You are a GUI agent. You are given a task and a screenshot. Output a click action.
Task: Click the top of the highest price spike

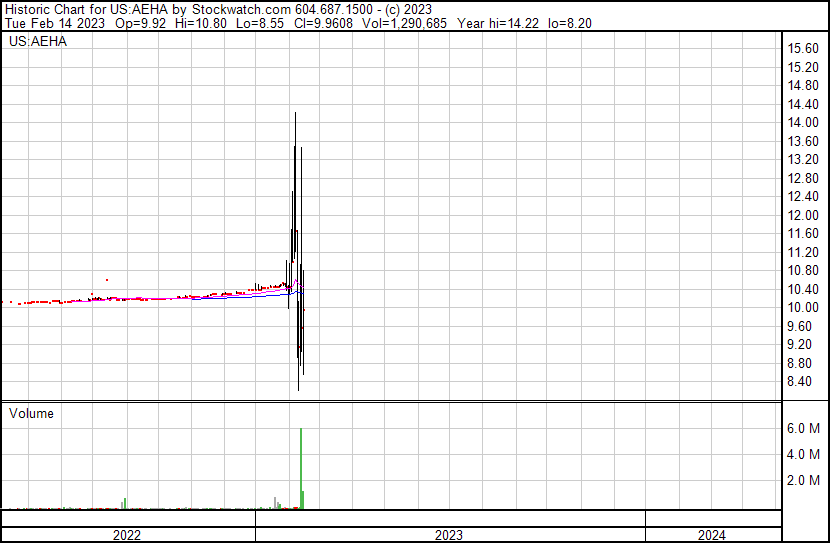(x=295, y=114)
